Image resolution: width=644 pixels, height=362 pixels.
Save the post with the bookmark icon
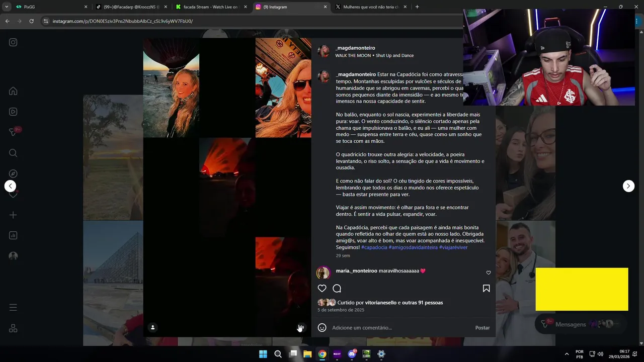486,288
